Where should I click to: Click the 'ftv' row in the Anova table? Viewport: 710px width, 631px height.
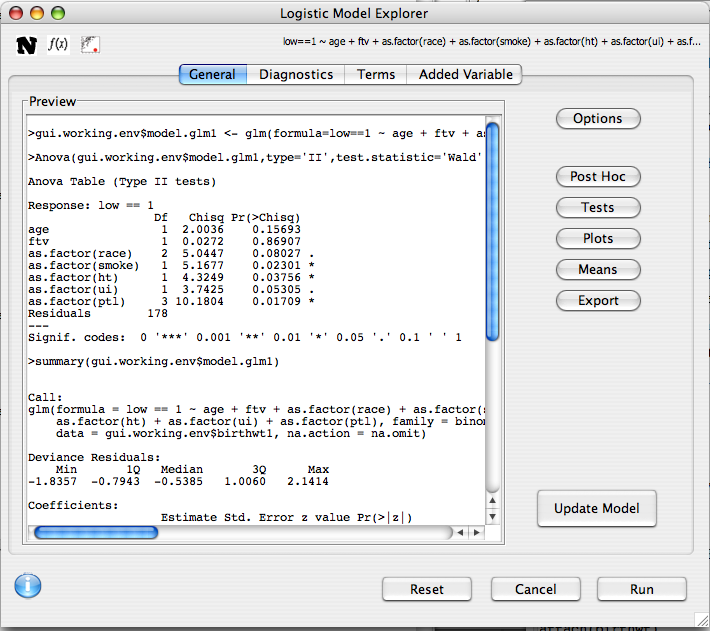pyautogui.click(x=164, y=241)
